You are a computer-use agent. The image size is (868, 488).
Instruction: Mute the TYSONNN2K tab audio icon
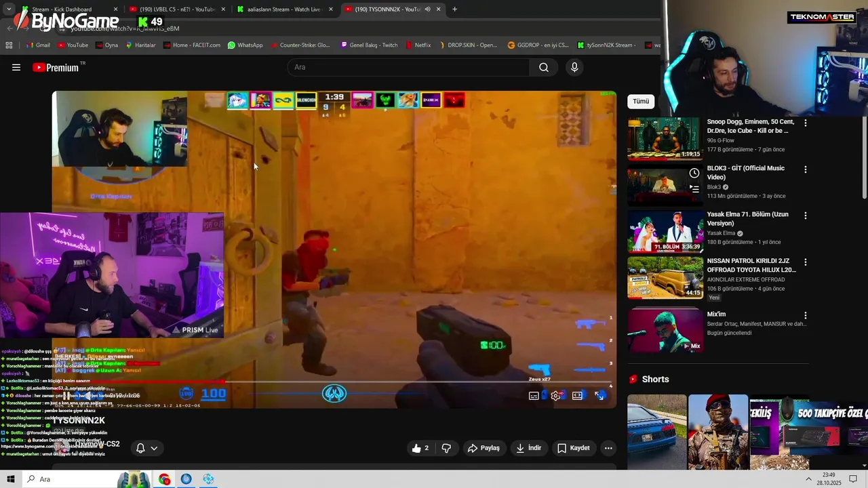(427, 9)
